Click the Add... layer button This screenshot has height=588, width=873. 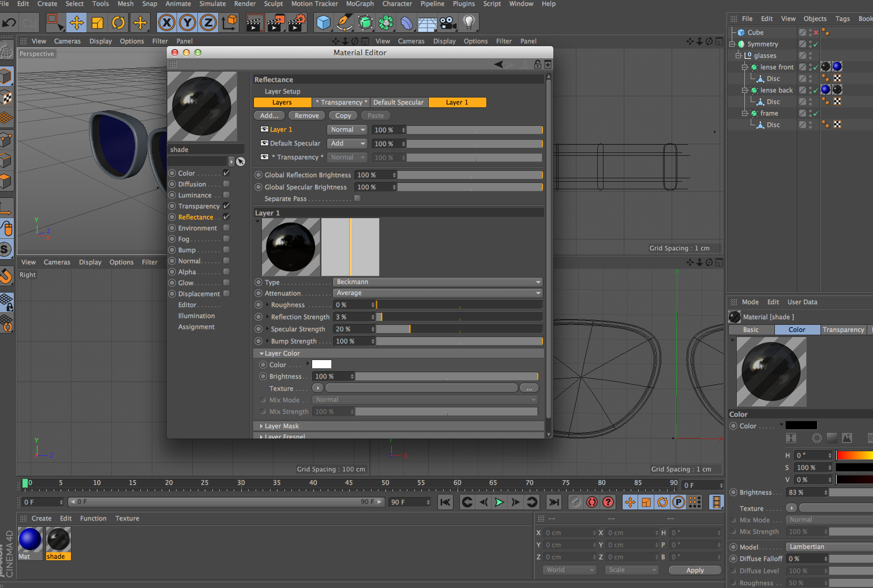[269, 116]
